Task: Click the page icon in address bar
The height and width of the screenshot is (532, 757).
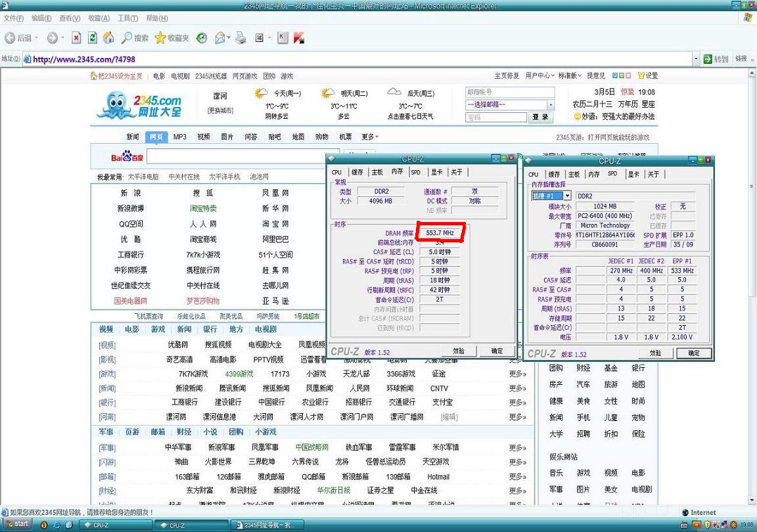Action: click(x=28, y=59)
